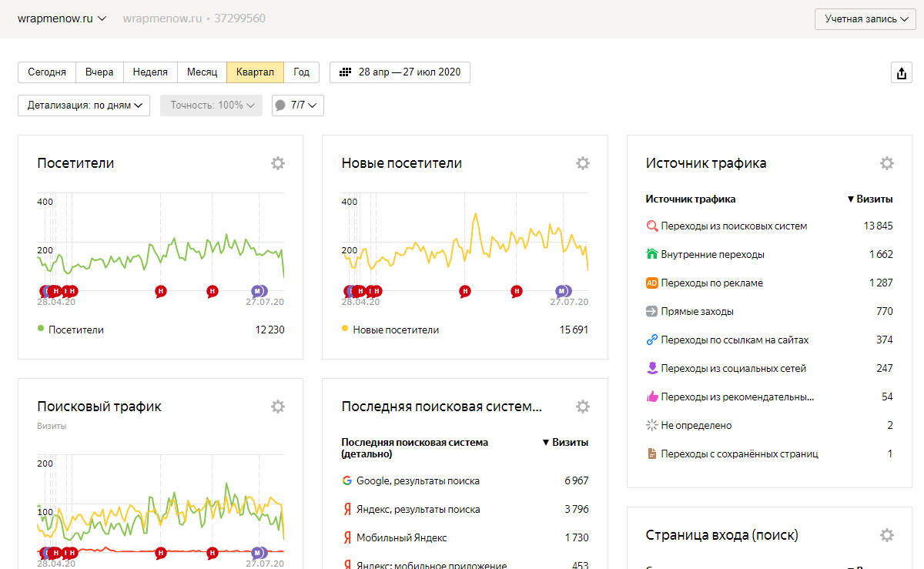
Task: Select the Квартал period tab
Action: (x=255, y=72)
